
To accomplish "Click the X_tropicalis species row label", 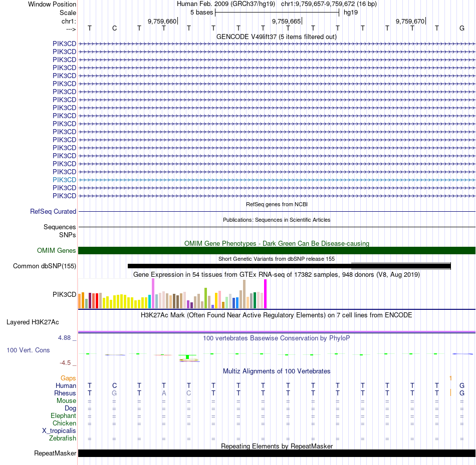I will [59, 431].
